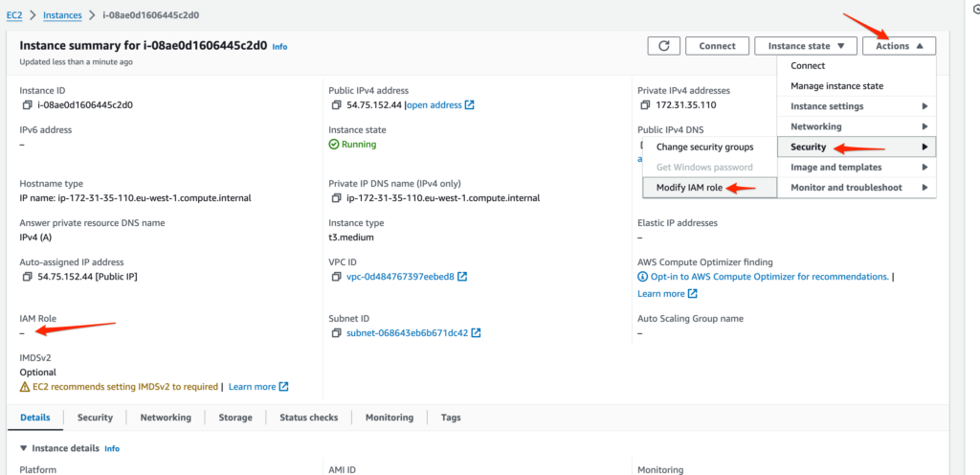Copy the Instance ID i-08ae0d1606445c2d0

pyautogui.click(x=27, y=105)
